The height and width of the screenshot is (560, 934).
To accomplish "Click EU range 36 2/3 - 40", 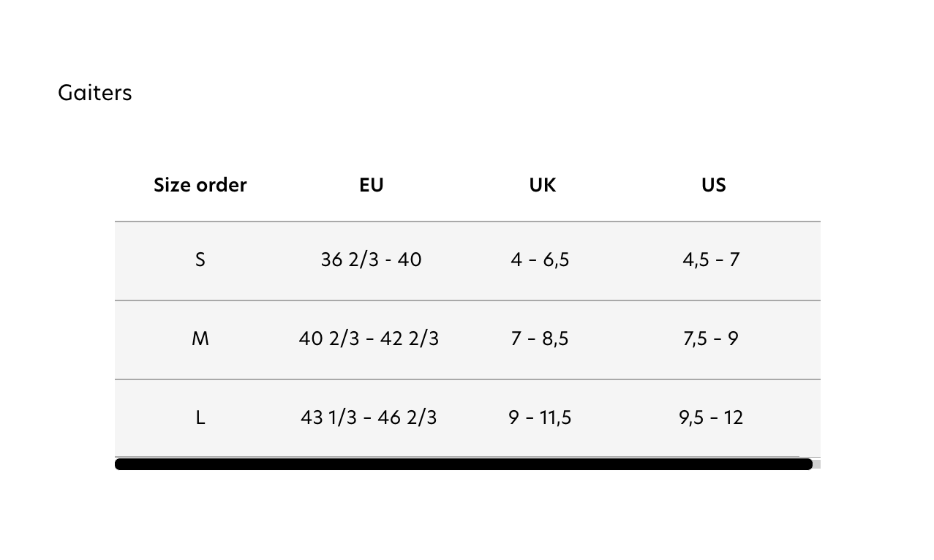I will (x=371, y=260).
